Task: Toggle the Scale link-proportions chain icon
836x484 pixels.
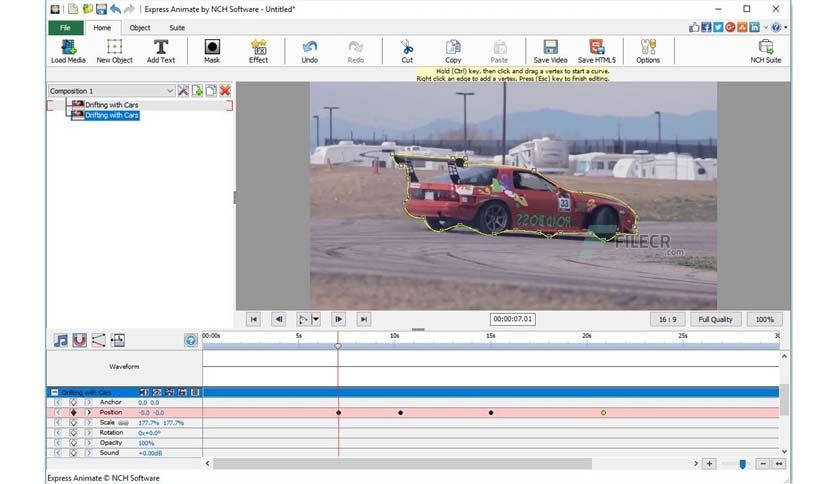Action: click(123, 423)
